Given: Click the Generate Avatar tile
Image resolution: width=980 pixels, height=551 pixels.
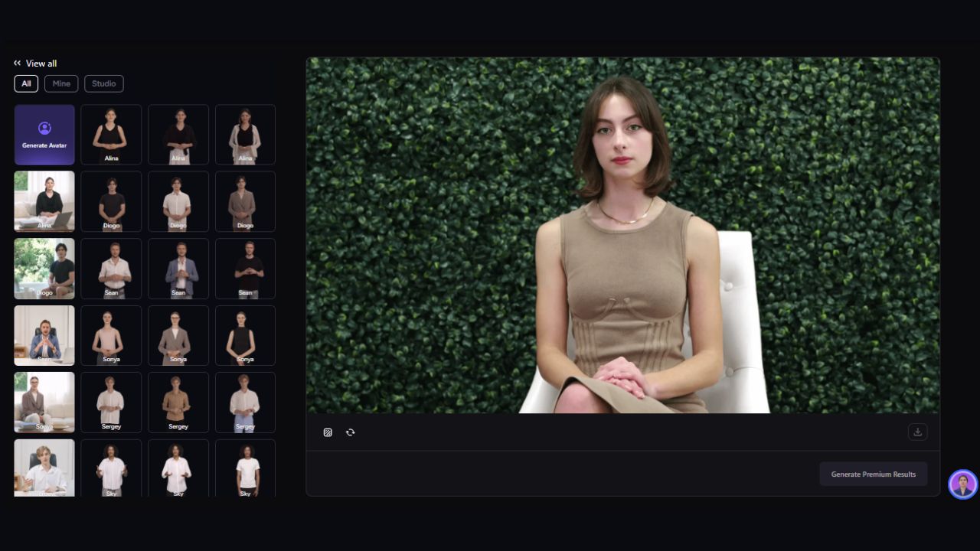Looking at the screenshot, I should click(x=44, y=135).
